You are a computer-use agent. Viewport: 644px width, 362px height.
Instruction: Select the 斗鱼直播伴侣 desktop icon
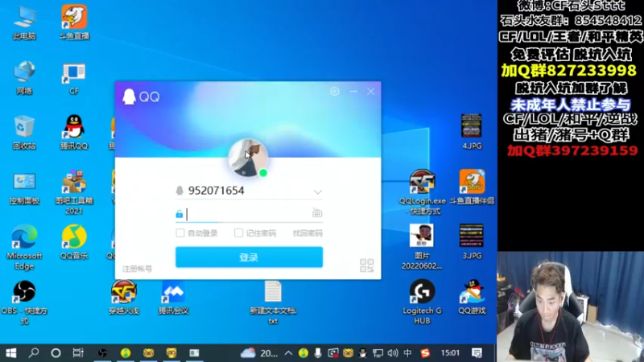point(472,187)
